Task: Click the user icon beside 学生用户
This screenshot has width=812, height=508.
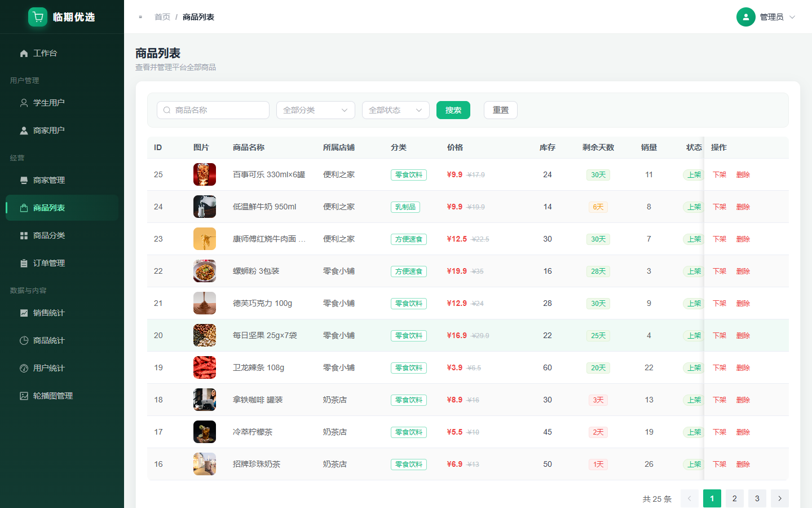Action: pyautogui.click(x=24, y=103)
